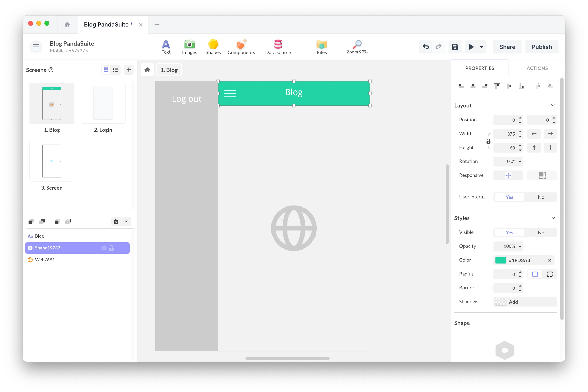
Task: Switch to the ACTIONS tab
Action: 537,68
